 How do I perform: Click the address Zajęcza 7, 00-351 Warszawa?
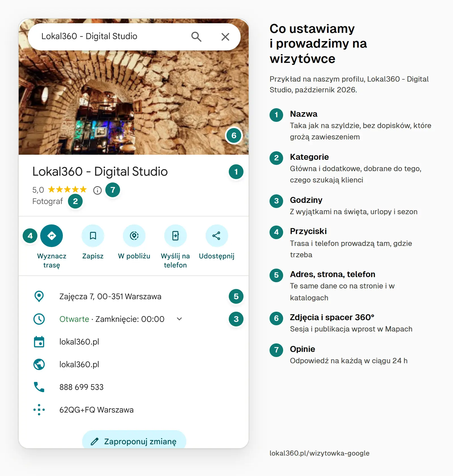coord(110,297)
